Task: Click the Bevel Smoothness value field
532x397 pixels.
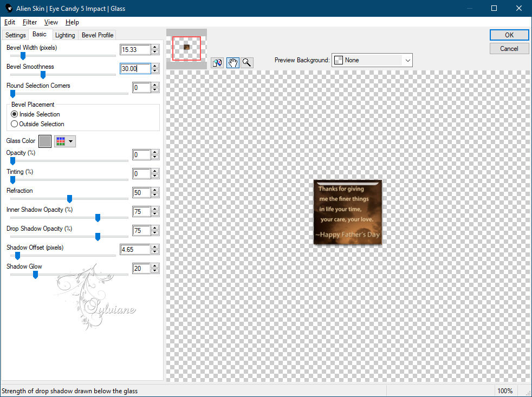Action: click(135, 69)
